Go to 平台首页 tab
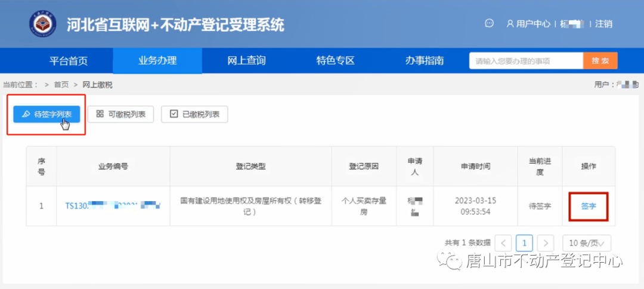 click(x=68, y=60)
